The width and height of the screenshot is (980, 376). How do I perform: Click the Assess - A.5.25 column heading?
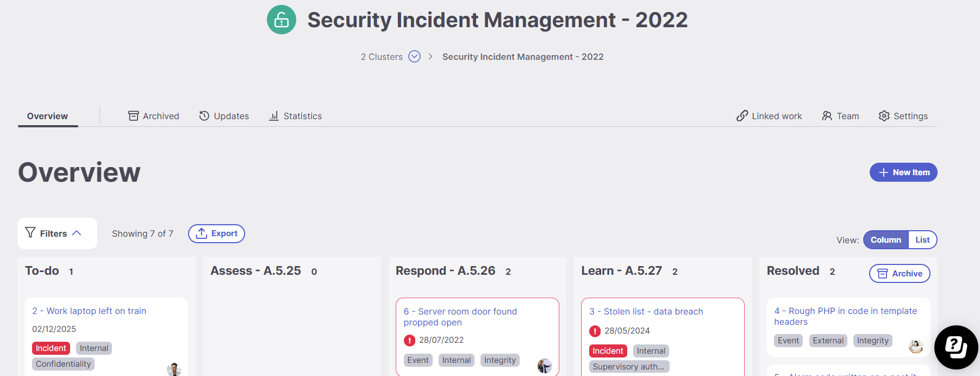255,271
